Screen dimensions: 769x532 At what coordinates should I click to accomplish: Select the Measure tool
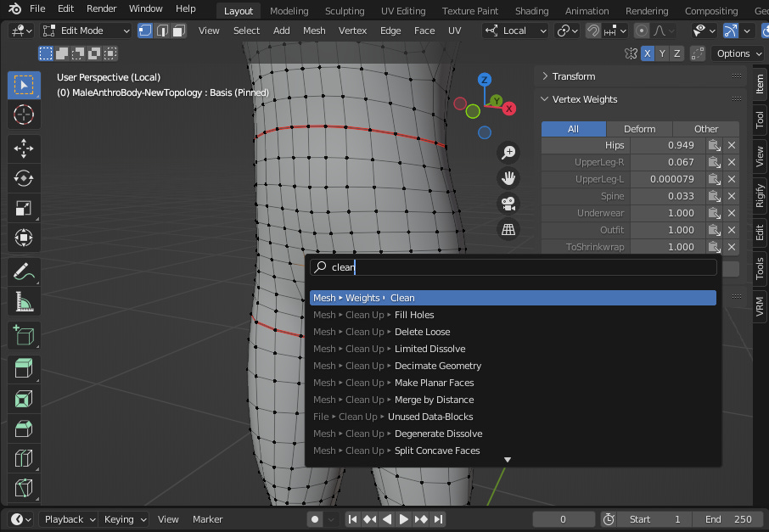tap(24, 302)
